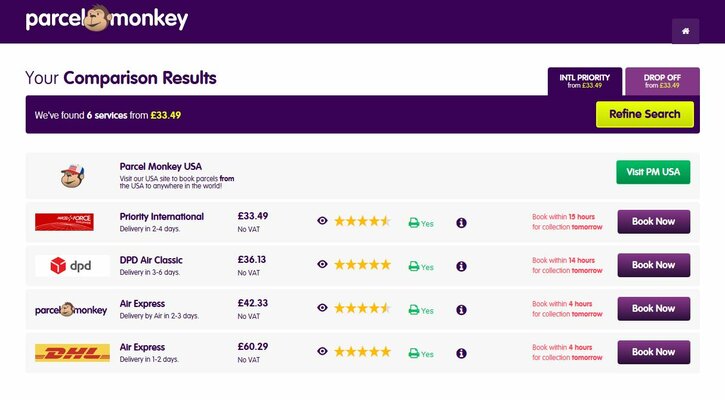Click the eye icon for Priority International
This screenshot has width=725, height=400.
(322, 221)
